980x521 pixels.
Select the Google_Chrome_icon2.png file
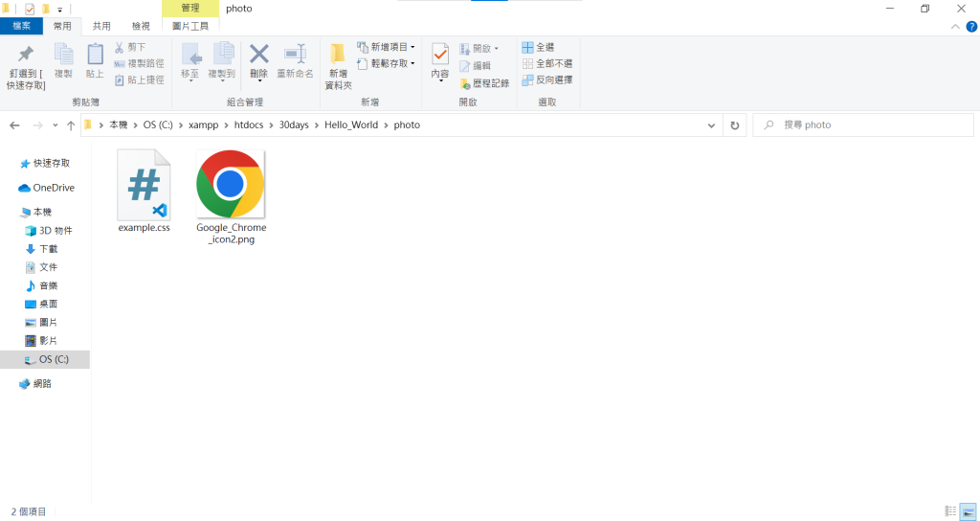(231, 197)
